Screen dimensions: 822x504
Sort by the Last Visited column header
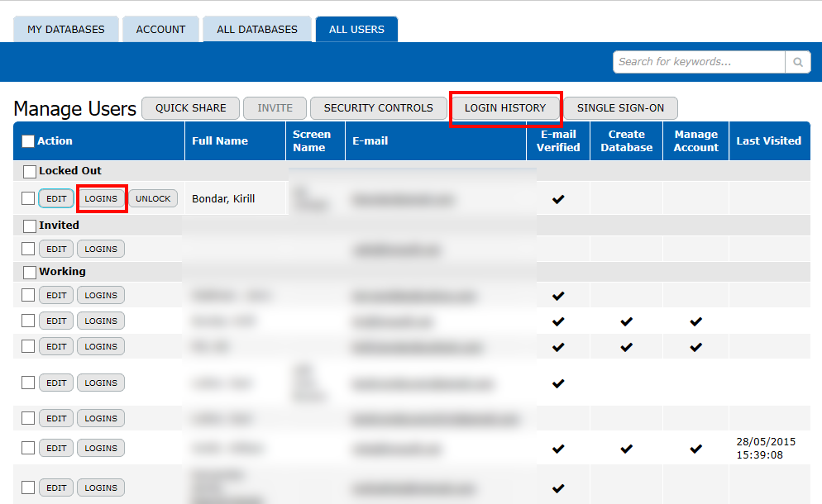(768, 141)
